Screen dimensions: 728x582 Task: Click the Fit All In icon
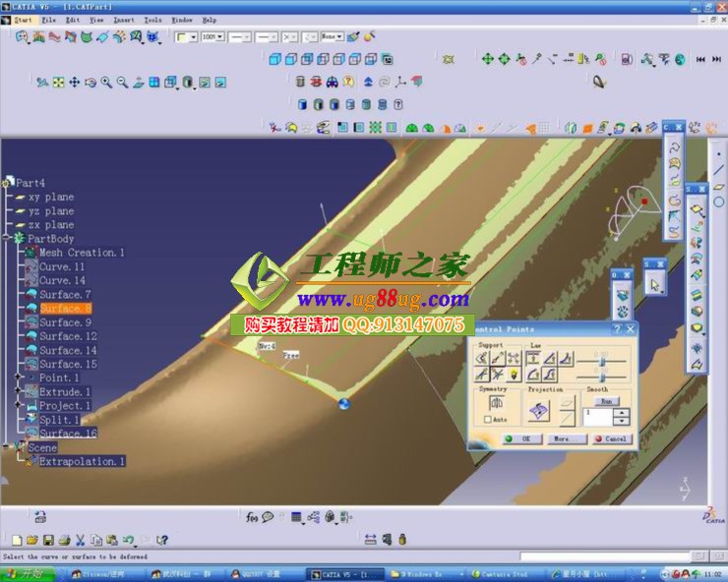pyautogui.click(x=58, y=83)
